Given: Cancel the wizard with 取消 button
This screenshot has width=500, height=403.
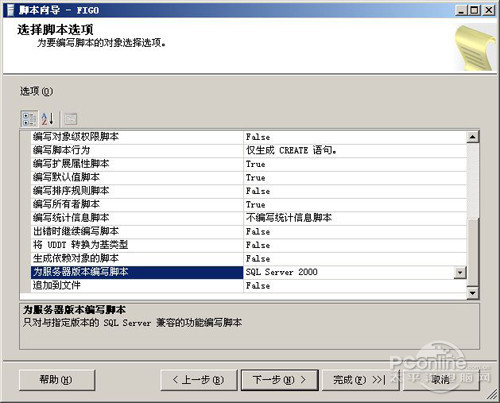Looking at the screenshot, I should [441, 380].
